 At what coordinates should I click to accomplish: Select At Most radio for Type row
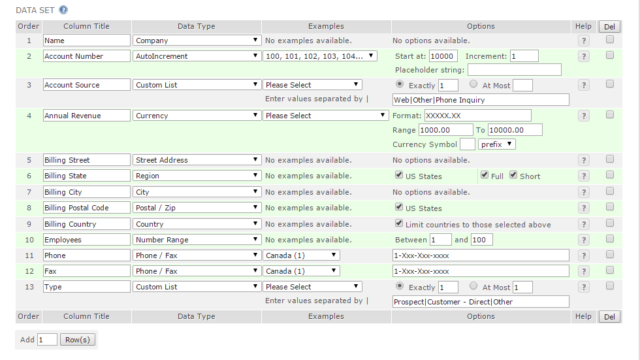coord(473,286)
